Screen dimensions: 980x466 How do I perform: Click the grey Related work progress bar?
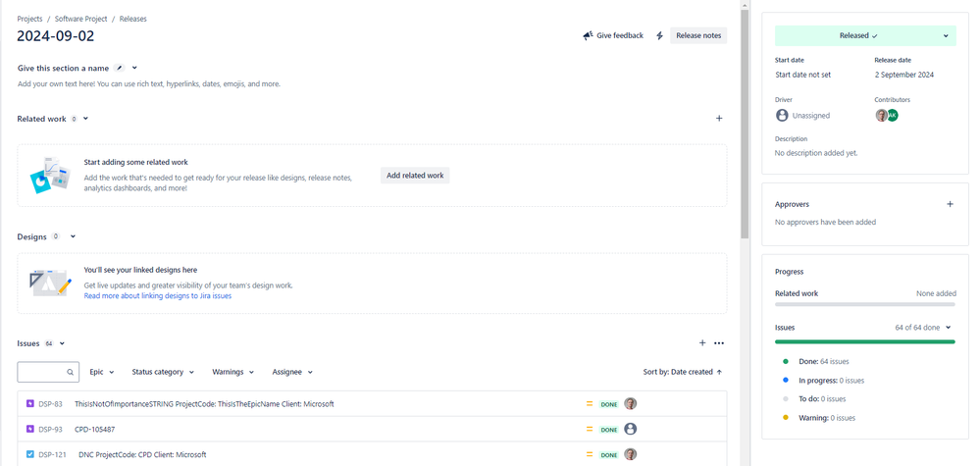coord(865,304)
